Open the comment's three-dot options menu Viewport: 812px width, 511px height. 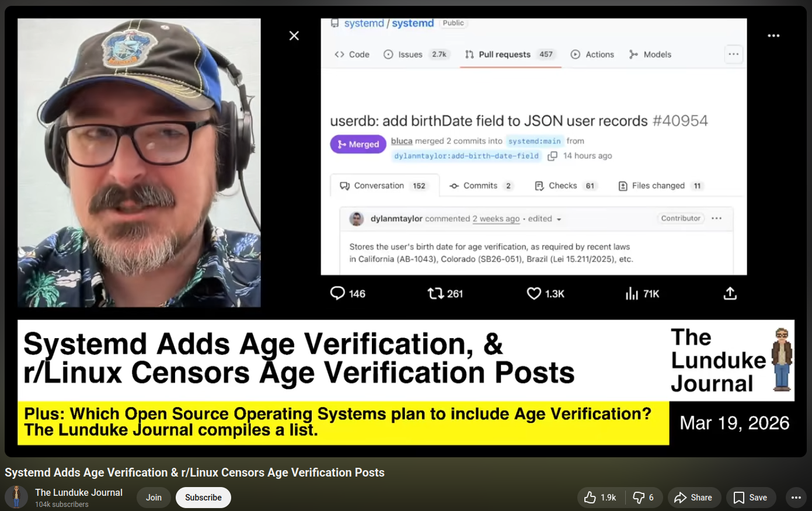717,218
